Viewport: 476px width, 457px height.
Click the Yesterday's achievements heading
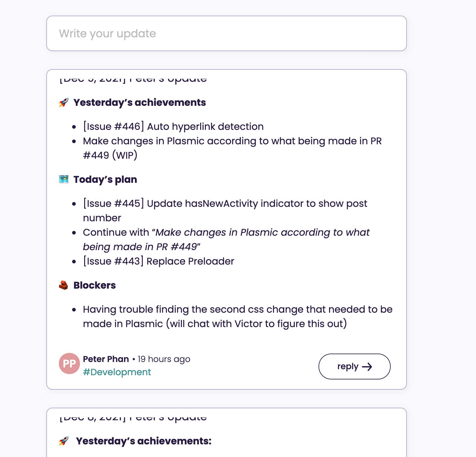pyautogui.click(x=140, y=102)
